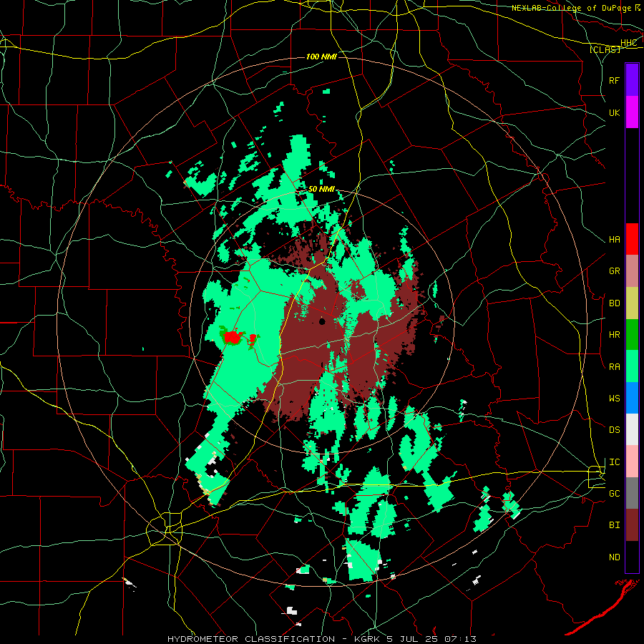Click the large red hail core echo

(233, 338)
